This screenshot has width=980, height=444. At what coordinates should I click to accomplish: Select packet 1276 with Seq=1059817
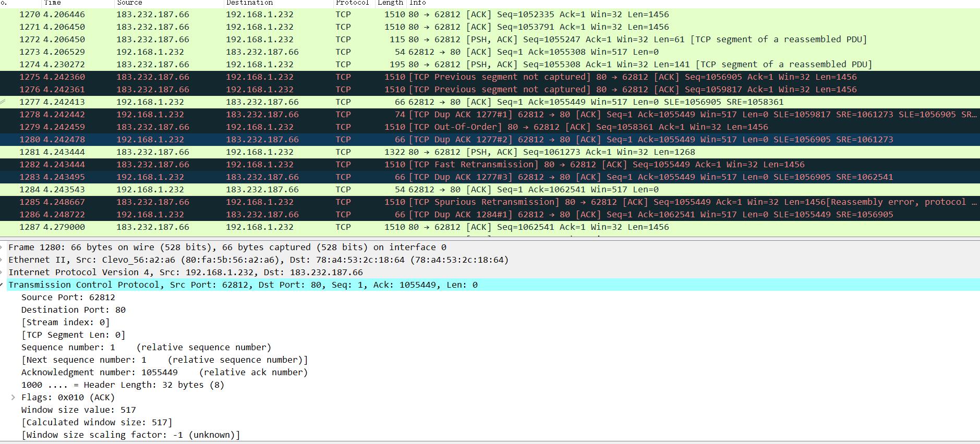490,90
